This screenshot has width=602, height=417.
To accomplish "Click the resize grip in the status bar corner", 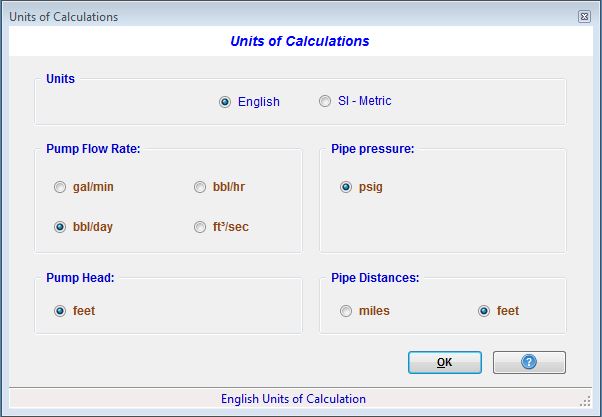I will (585, 401).
